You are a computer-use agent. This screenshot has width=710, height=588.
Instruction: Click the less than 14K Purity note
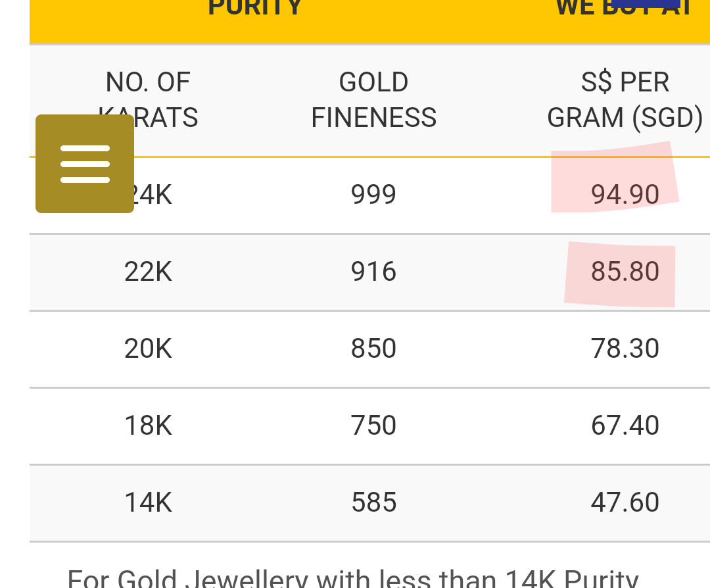point(353,579)
